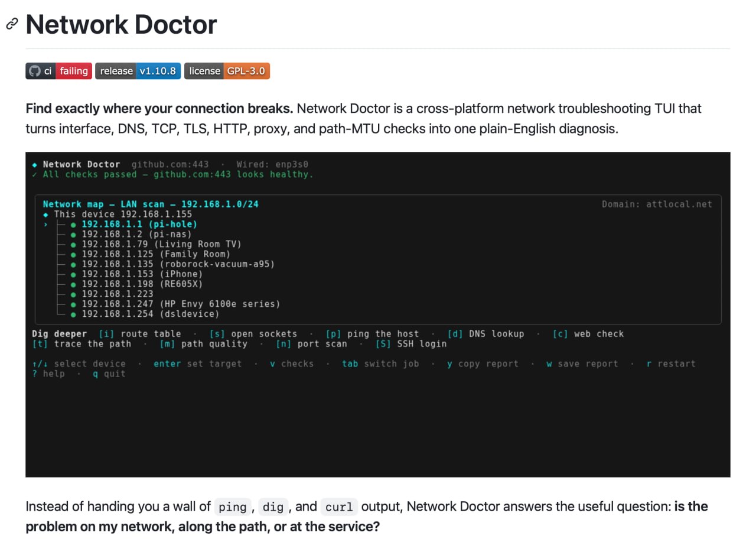
Task: Open the ci failing badge
Action: [58, 71]
